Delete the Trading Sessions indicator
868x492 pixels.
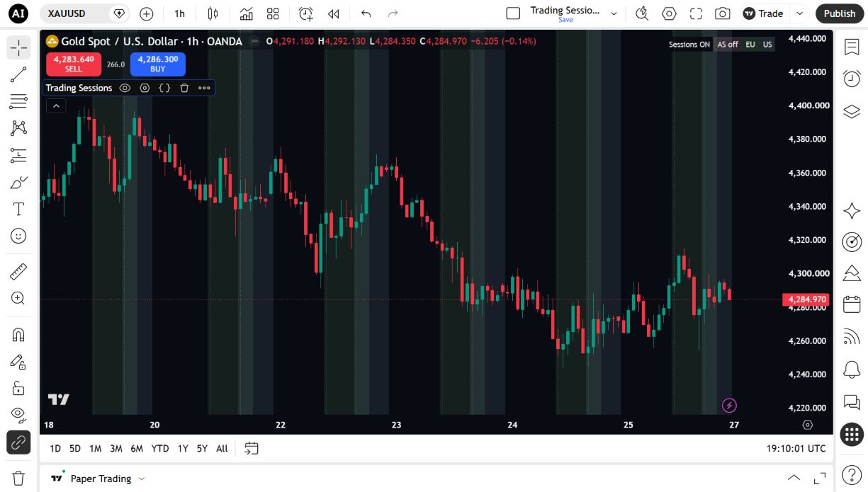tap(184, 88)
